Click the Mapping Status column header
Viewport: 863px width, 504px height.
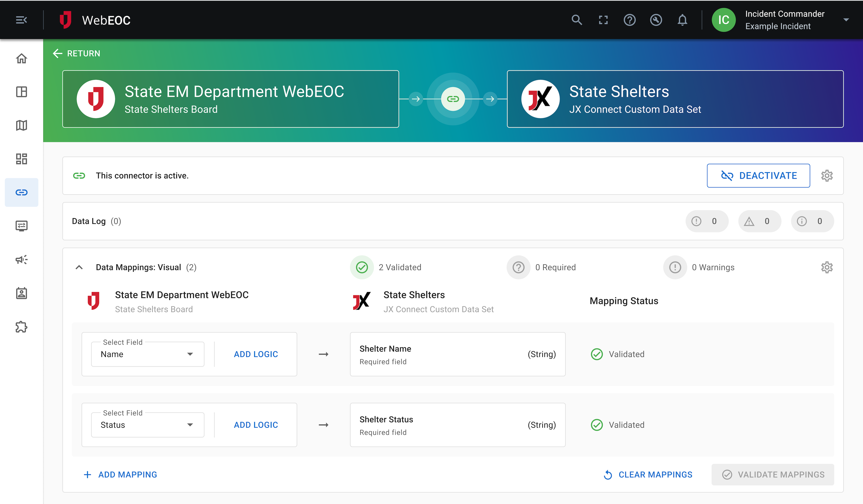[624, 301]
